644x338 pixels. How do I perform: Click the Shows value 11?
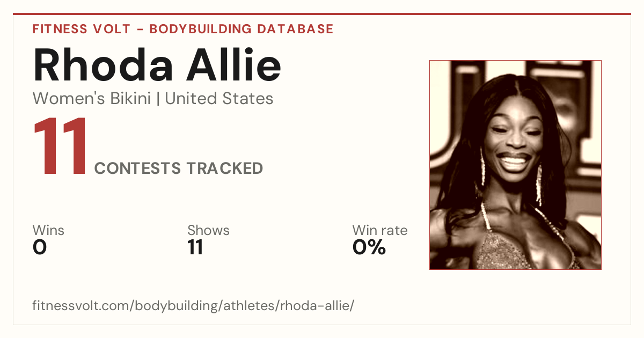pyautogui.click(x=195, y=248)
